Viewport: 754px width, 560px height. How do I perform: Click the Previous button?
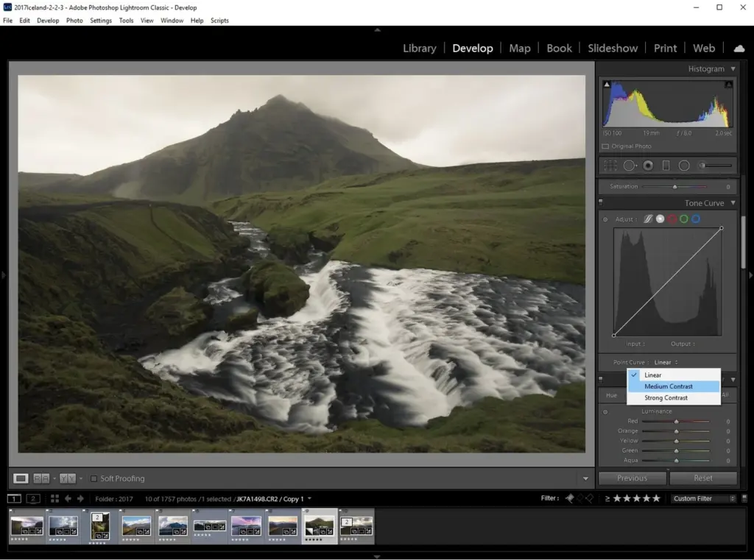(x=632, y=478)
